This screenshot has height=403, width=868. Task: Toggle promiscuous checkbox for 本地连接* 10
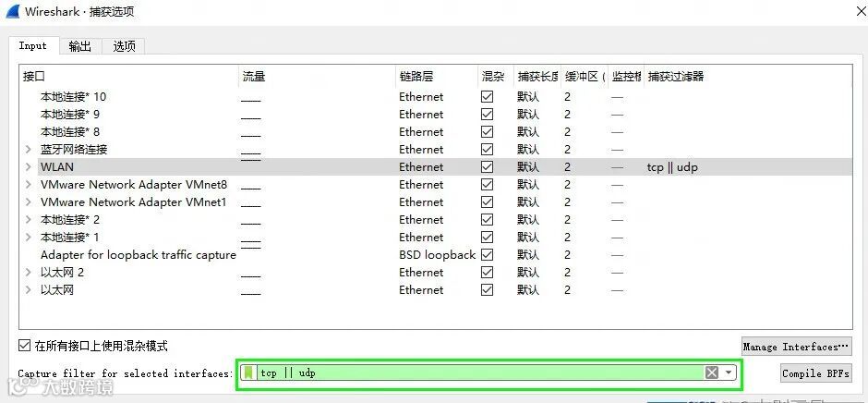click(488, 96)
